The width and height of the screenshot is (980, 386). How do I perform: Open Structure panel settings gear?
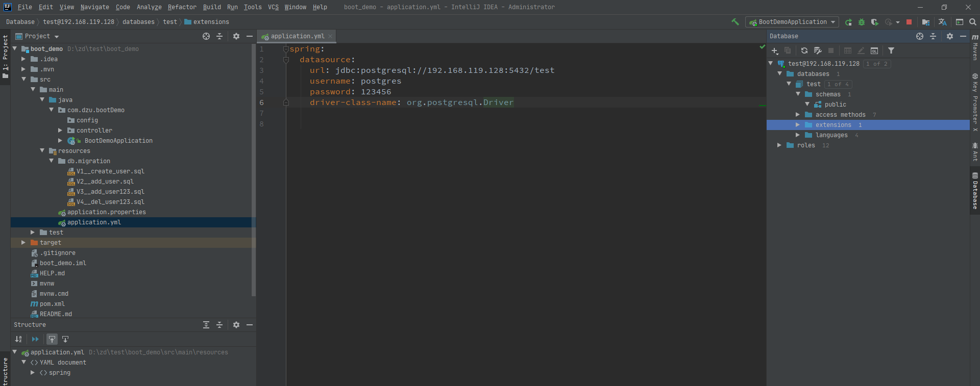coord(236,325)
